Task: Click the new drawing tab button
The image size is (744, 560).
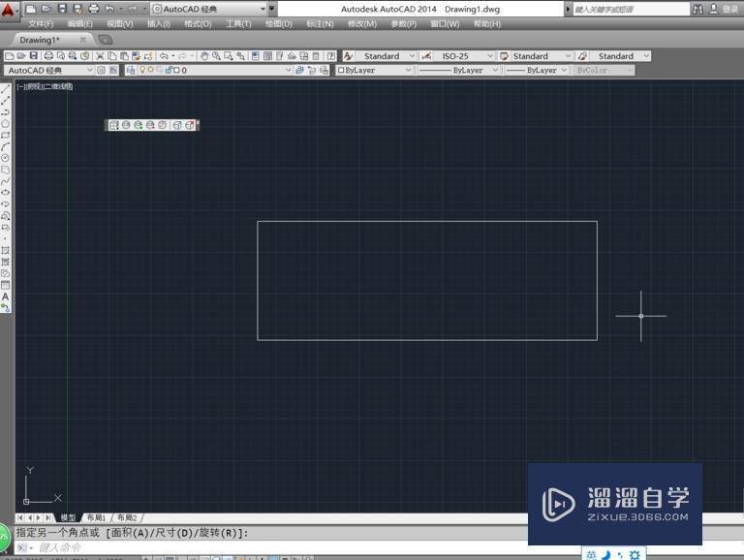Action: [106, 40]
